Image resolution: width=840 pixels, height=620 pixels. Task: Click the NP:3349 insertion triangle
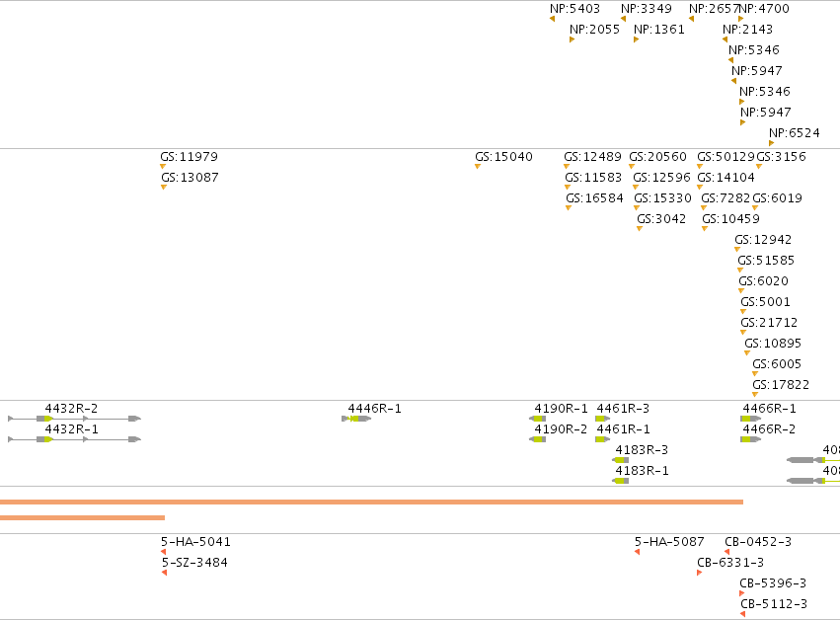[x=624, y=19]
